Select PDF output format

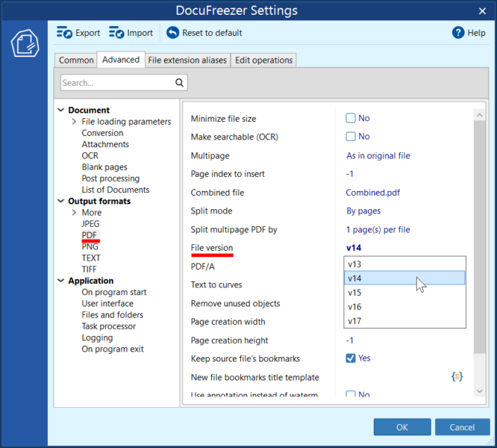(89, 235)
